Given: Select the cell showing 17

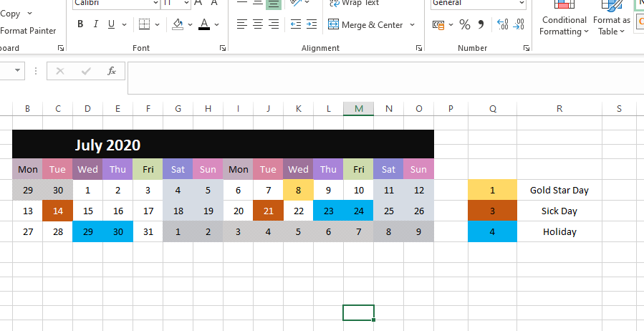Looking at the screenshot, I should [148, 211].
